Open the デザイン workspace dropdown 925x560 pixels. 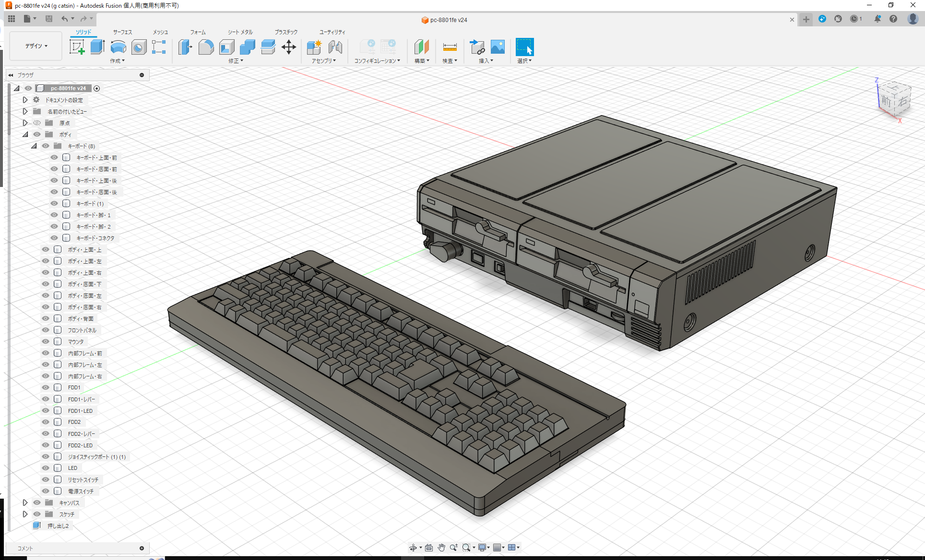(x=35, y=46)
